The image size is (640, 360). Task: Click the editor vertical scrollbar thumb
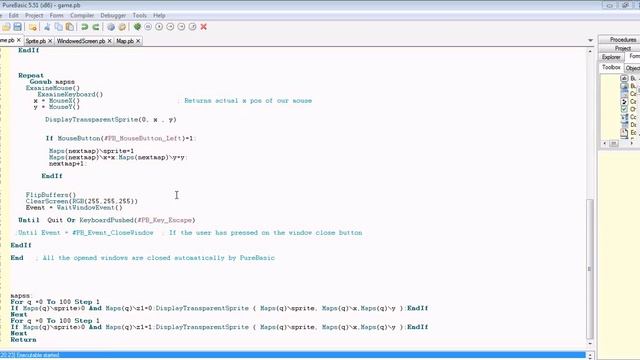(590, 268)
